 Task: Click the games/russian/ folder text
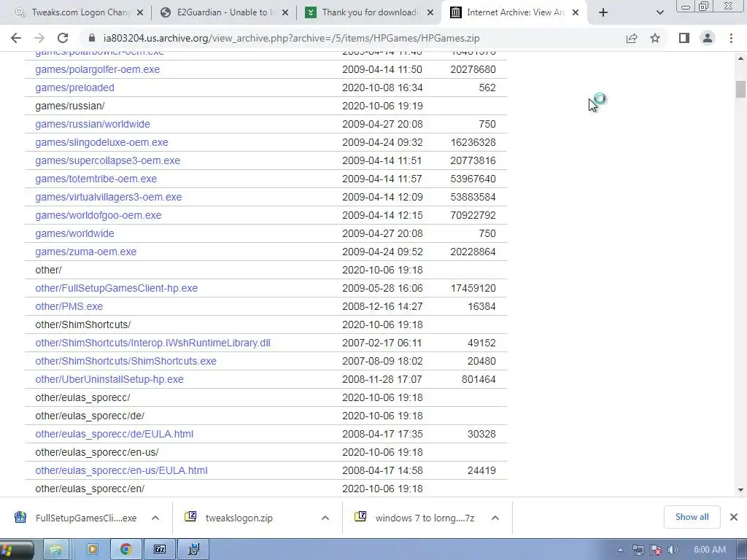tap(70, 106)
